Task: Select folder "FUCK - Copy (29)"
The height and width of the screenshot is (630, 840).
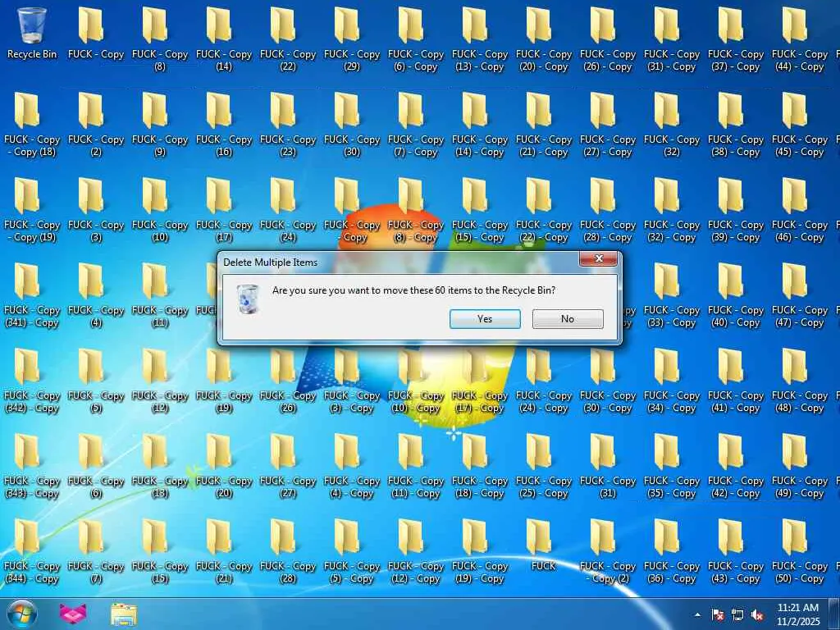Action: (351, 39)
